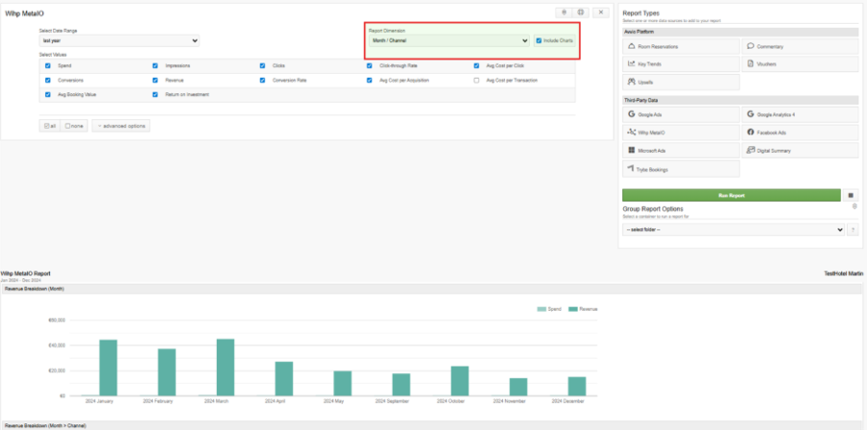Image resolution: width=868 pixels, height=430 pixels.
Task: Open the Select Date Range dropdown
Action: click(119, 40)
